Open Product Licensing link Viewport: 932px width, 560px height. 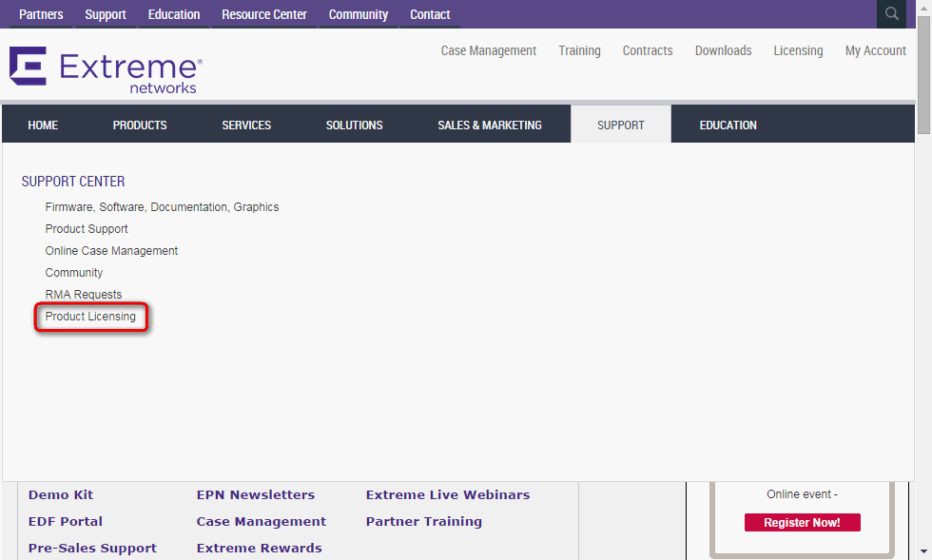pos(90,317)
